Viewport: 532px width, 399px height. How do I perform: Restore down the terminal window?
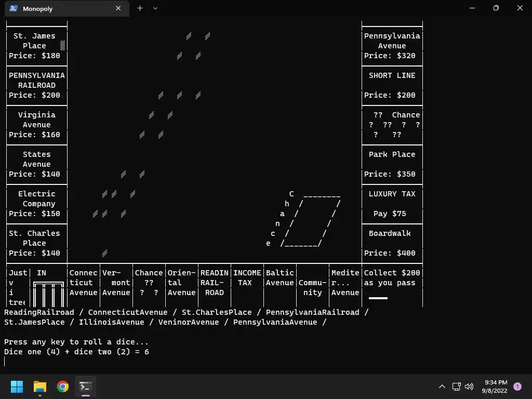click(496, 8)
